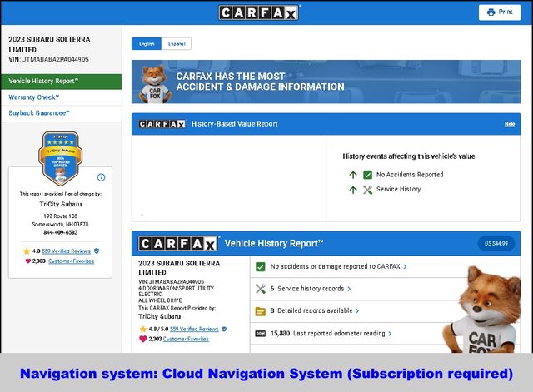Click CARFAX logo in Vehicle History Report header
Screen dimensions: 533x392
[178, 244]
